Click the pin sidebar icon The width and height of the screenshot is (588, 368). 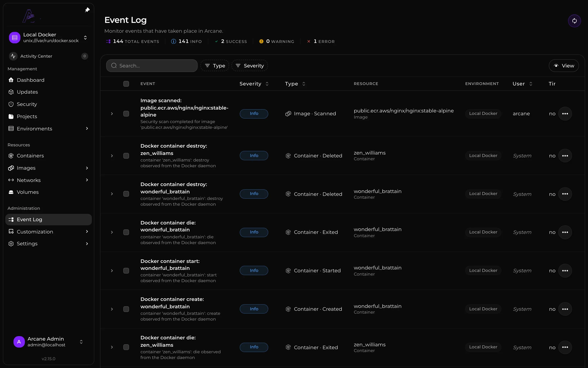[87, 10]
